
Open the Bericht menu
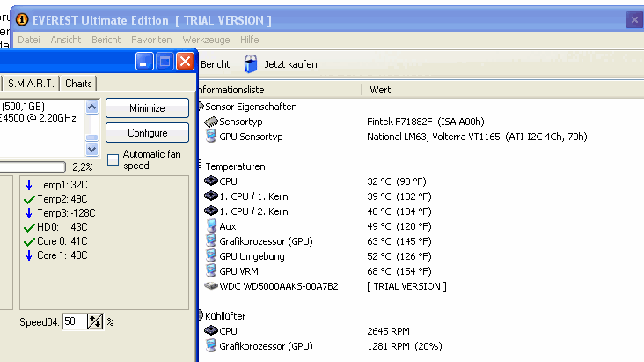[106, 40]
